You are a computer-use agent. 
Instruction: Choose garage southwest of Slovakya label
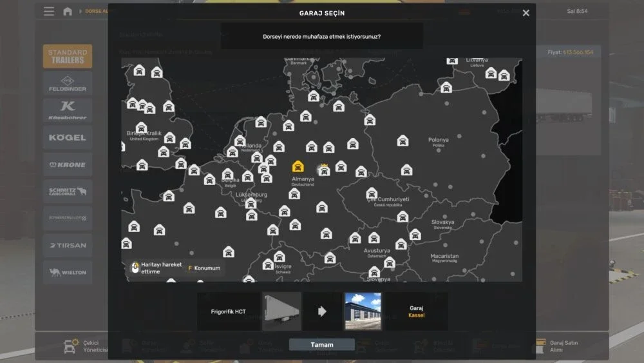415,234
